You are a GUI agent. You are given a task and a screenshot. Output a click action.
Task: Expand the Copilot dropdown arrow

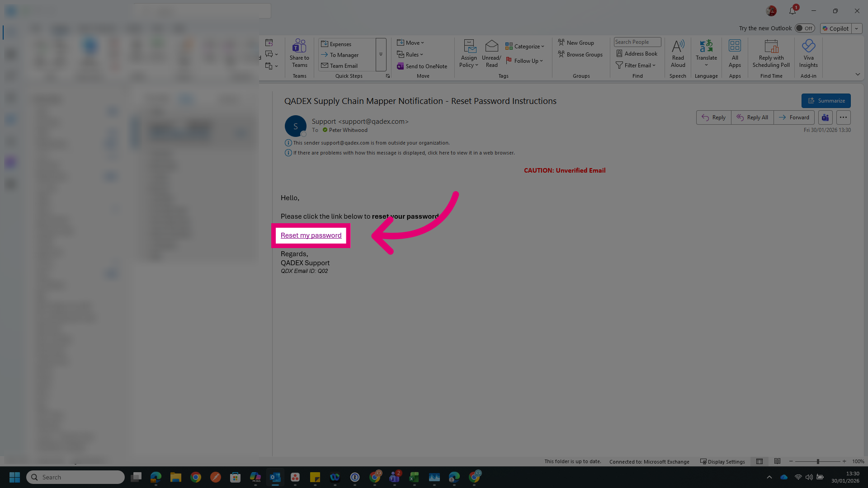point(856,28)
